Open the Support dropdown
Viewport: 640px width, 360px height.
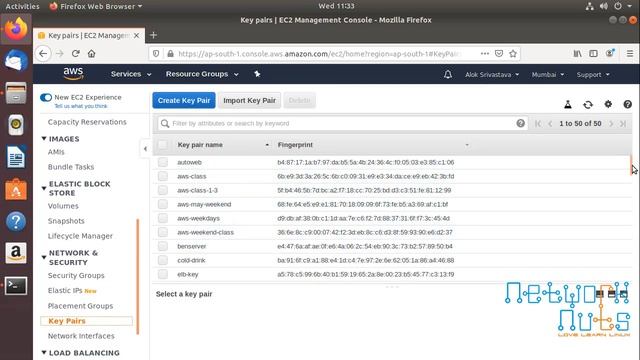tap(593, 75)
